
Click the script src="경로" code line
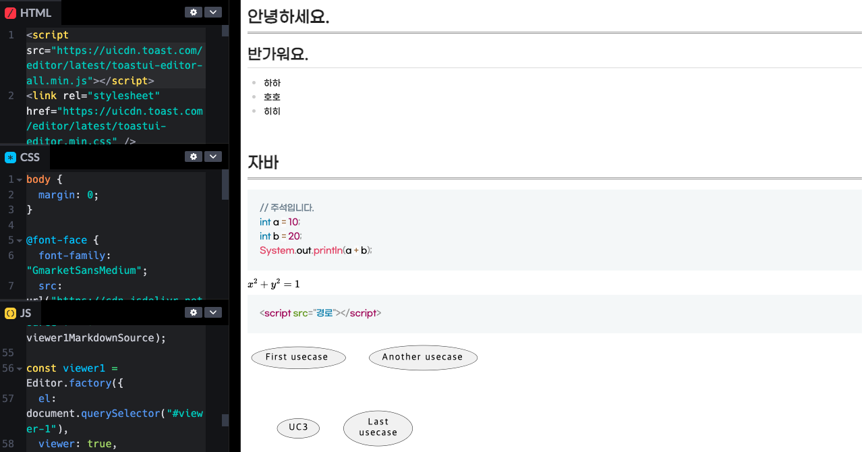click(320, 313)
